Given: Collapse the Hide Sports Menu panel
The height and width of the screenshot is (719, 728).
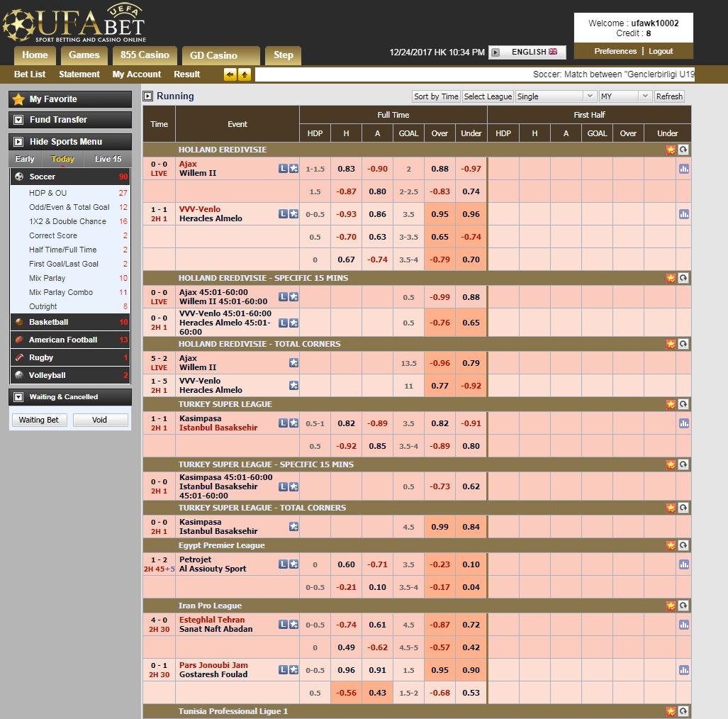Looking at the screenshot, I should [x=70, y=142].
